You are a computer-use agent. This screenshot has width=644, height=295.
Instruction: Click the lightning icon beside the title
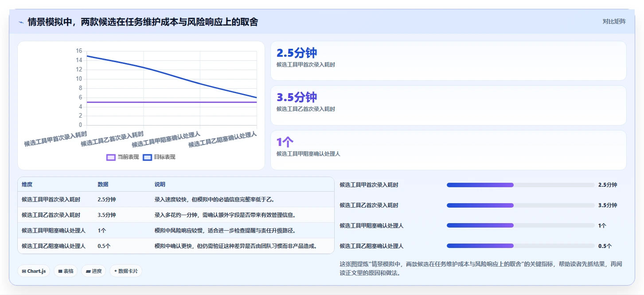tap(21, 22)
